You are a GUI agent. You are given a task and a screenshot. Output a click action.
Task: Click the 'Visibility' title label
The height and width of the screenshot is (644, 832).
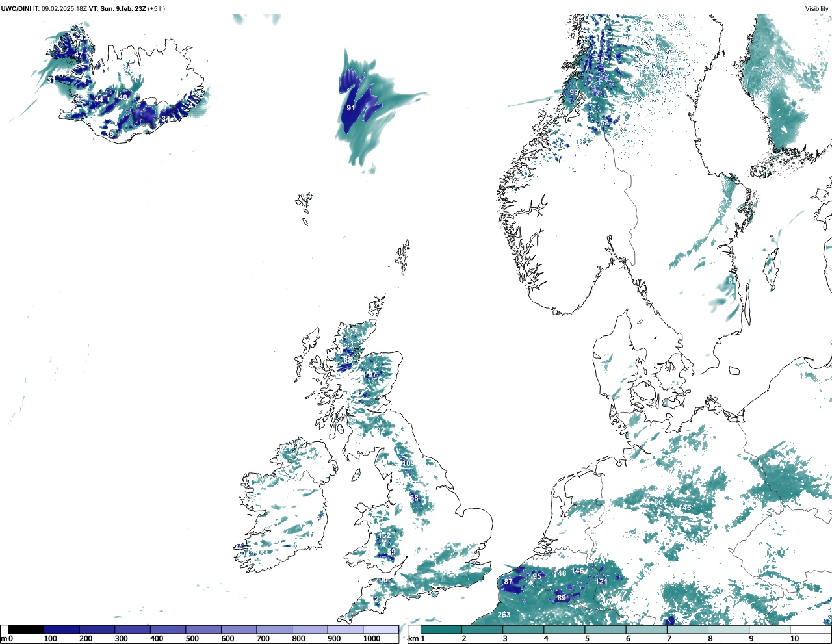[817, 9]
